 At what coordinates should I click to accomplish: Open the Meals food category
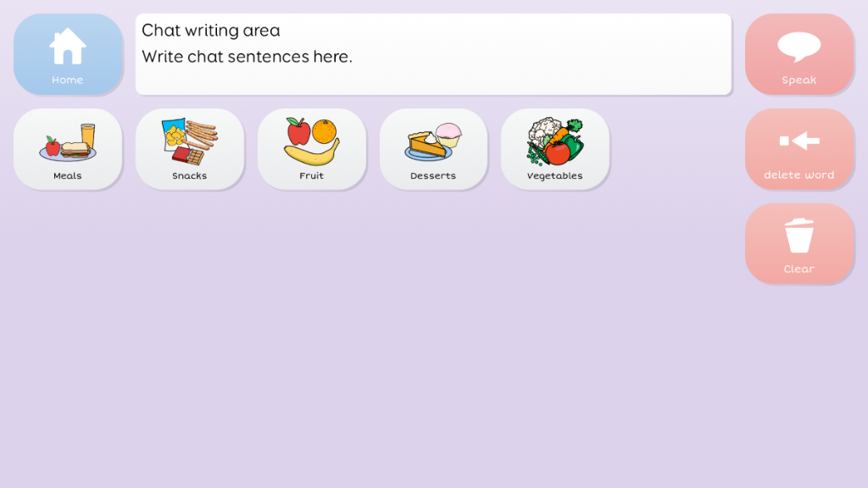pyautogui.click(x=68, y=149)
